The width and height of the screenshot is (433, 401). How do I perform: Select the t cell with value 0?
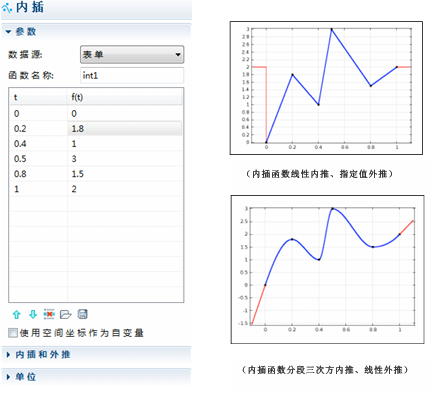point(38,114)
